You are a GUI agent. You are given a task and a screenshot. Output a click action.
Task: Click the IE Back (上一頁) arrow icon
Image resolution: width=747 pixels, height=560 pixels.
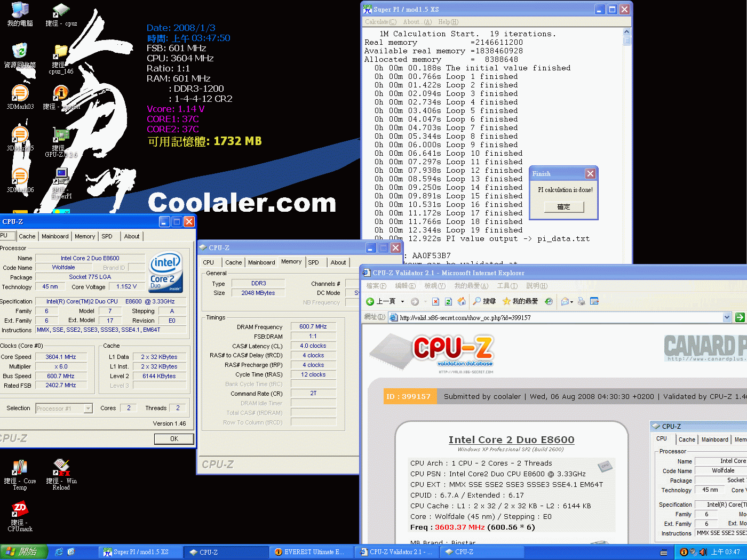point(370,301)
